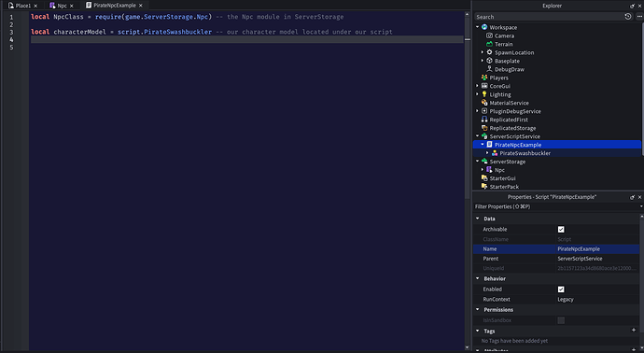Undock the Properties panel with the pop-out icon

pyautogui.click(x=633, y=197)
